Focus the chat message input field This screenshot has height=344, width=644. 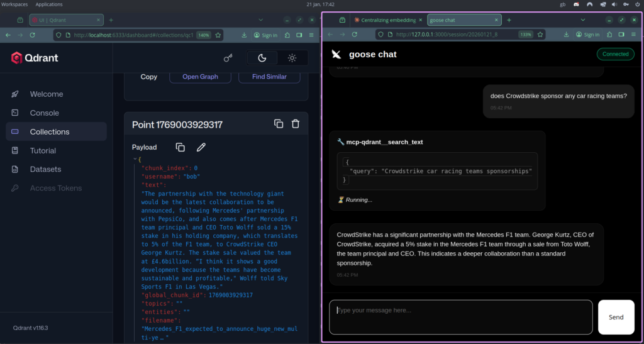point(460,317)
